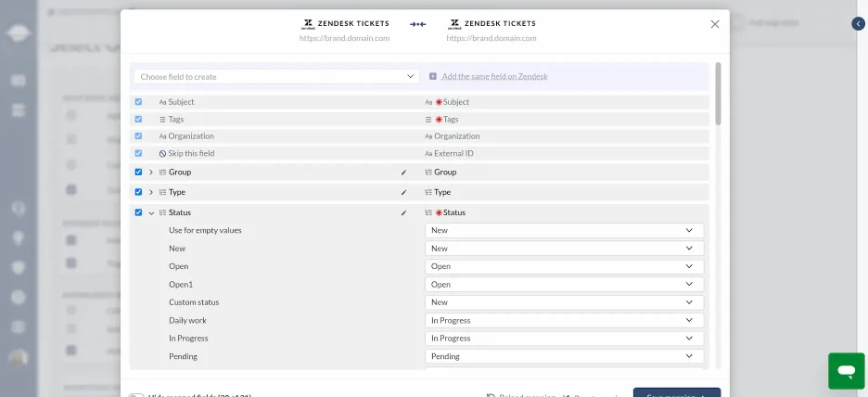The image size is (868, 397).
Task: Click the External ID target field label
Action: (x=453, y=153)
